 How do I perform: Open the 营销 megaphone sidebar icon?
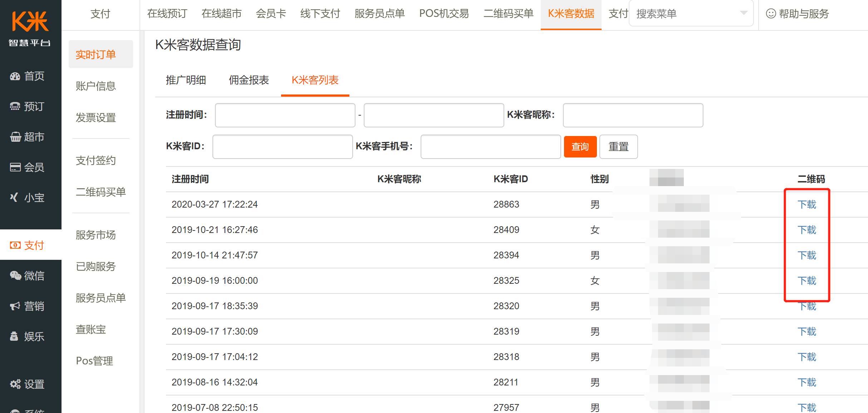tap(15, 306)
